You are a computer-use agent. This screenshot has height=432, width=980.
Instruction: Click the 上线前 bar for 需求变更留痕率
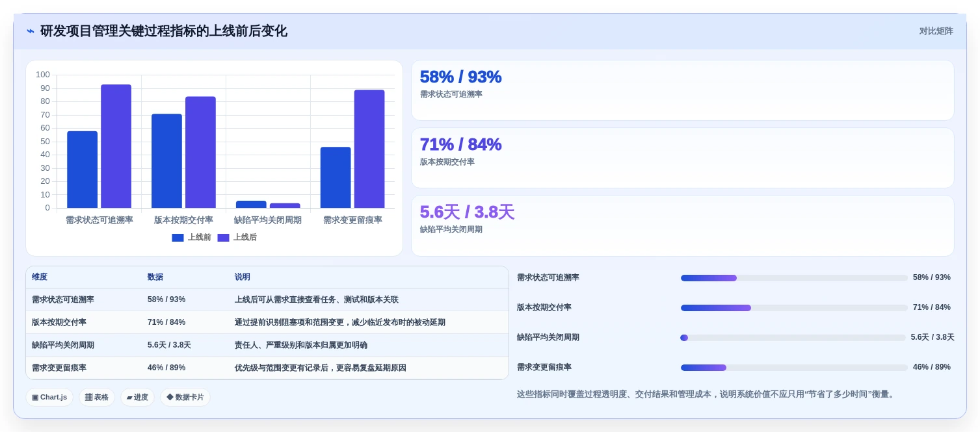pos(336,177)
